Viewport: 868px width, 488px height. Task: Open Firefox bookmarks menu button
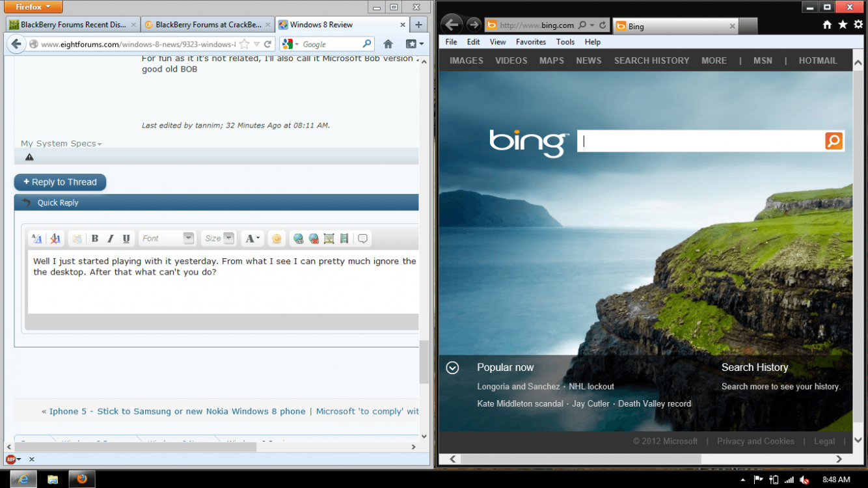[414, 44]
